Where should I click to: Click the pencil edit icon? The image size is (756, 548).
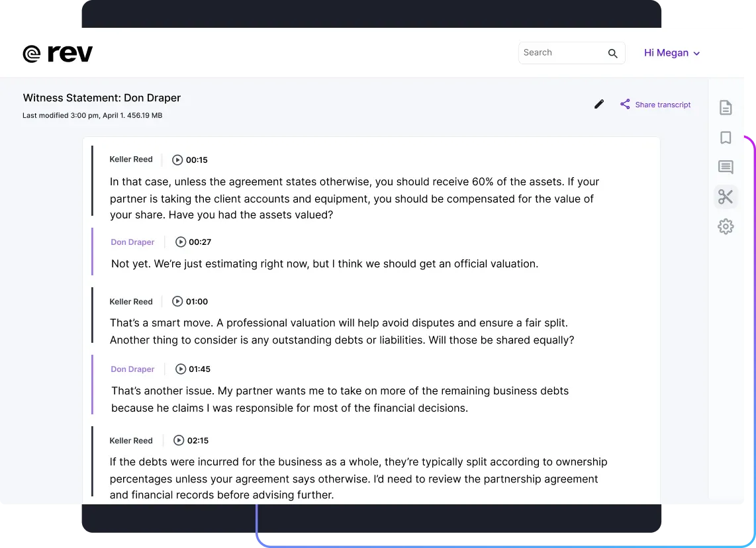pyautogui.click(x=599, y=104)
